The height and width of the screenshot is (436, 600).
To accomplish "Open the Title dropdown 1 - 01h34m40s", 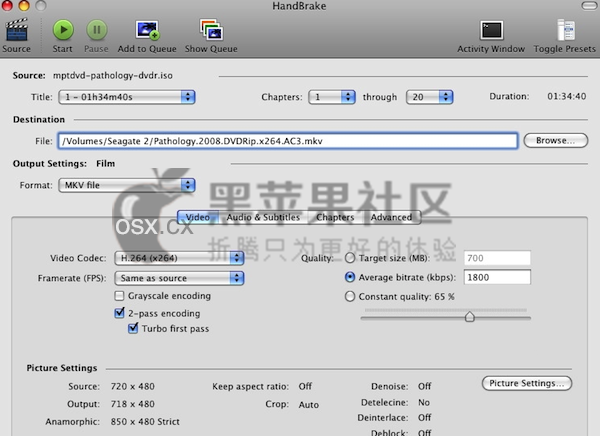I will tap(127, 97).
